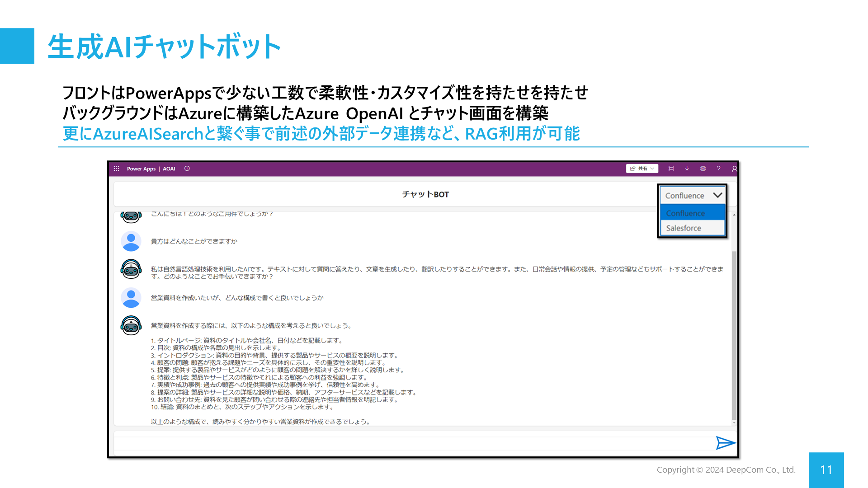This screenshot has height=488, width=868.
Task: Click the blue send message arrow
Action: [x=726, y=443]
